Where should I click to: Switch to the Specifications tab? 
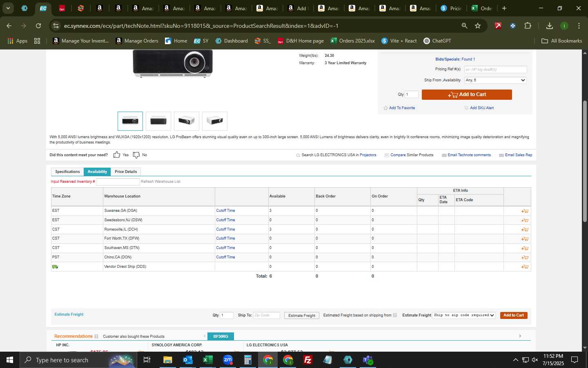click(67, 172)
